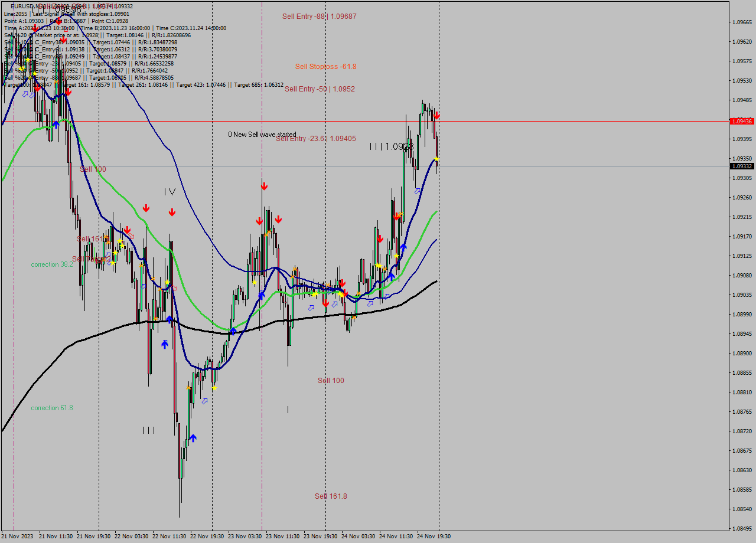Select the red sell arrow on the rightmost candle
This screenshot has width=756, height=543.
pyautogui.click(x=436, y=116)
